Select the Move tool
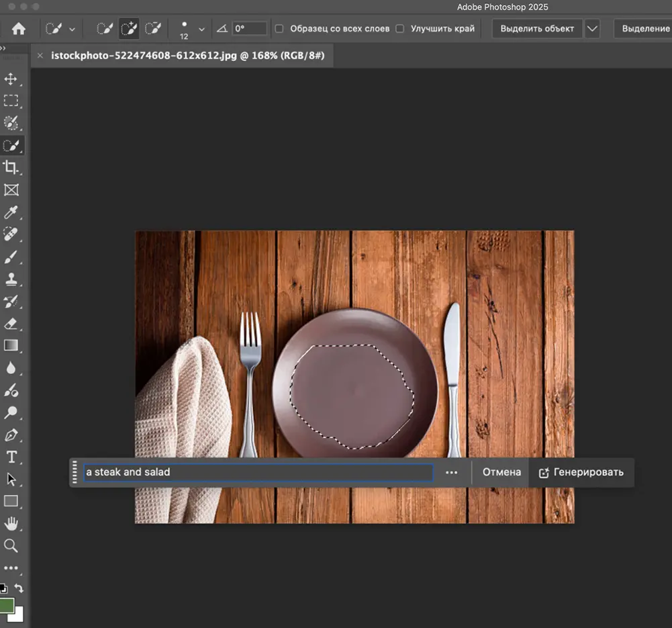The image size is (672, 628). [11, 79]
